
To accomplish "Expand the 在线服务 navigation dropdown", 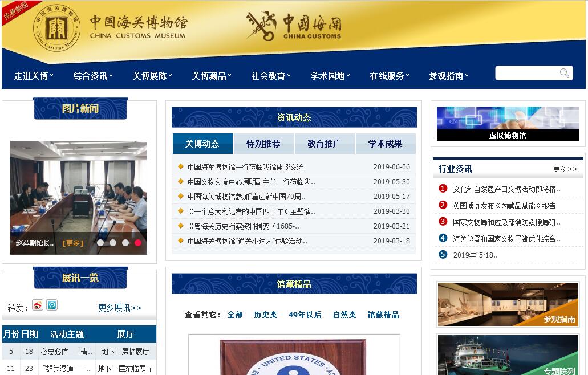I will tap(390, 76).
